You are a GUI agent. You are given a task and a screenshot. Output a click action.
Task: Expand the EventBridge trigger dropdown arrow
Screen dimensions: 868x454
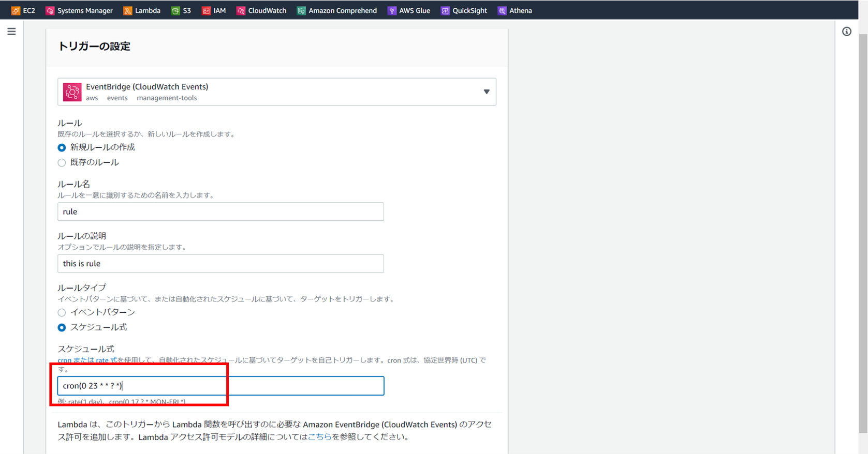487,92
